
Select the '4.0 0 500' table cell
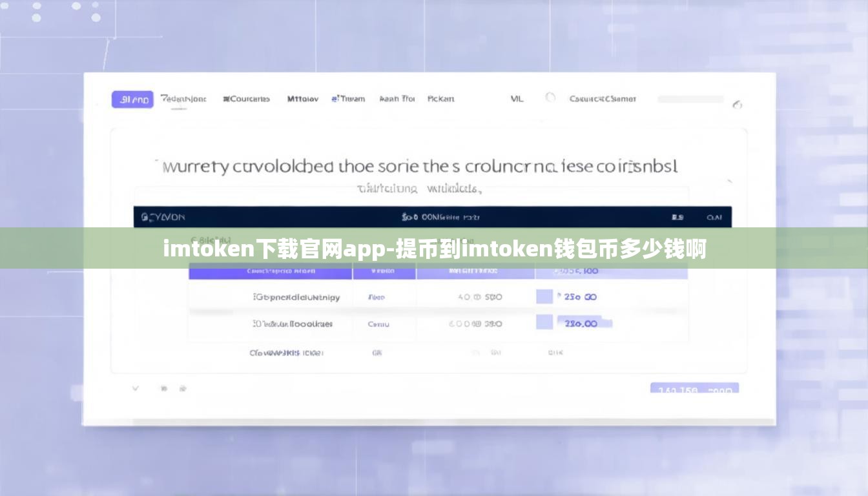coord(480,297)
